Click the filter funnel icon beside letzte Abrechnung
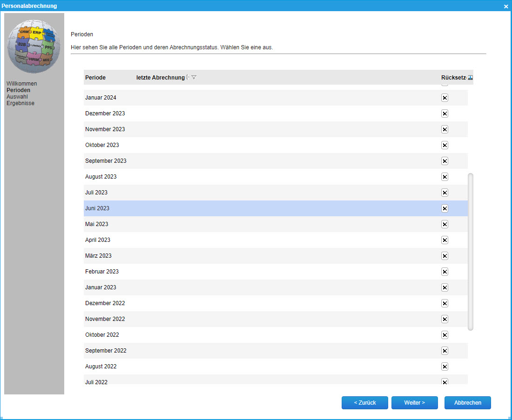The image size is (512, 420). point(194,78)
